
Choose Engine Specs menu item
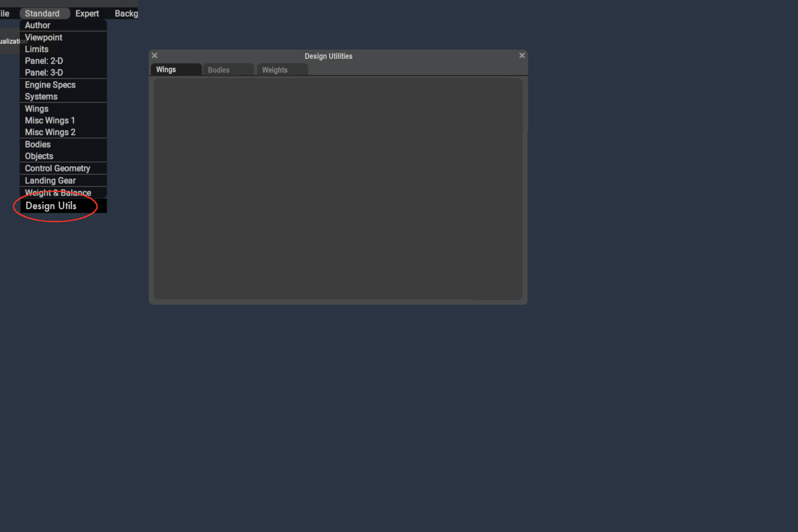click(x=51, y=85)
